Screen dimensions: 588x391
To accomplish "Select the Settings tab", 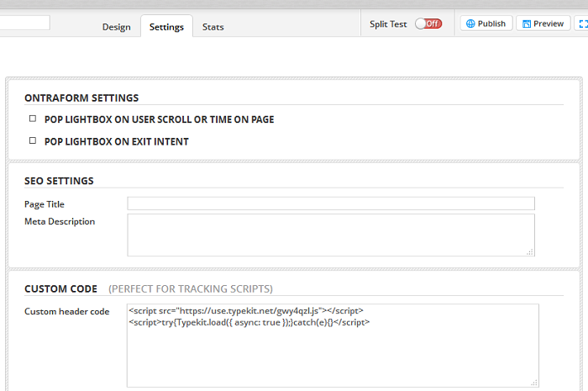I will pos(166,26).
